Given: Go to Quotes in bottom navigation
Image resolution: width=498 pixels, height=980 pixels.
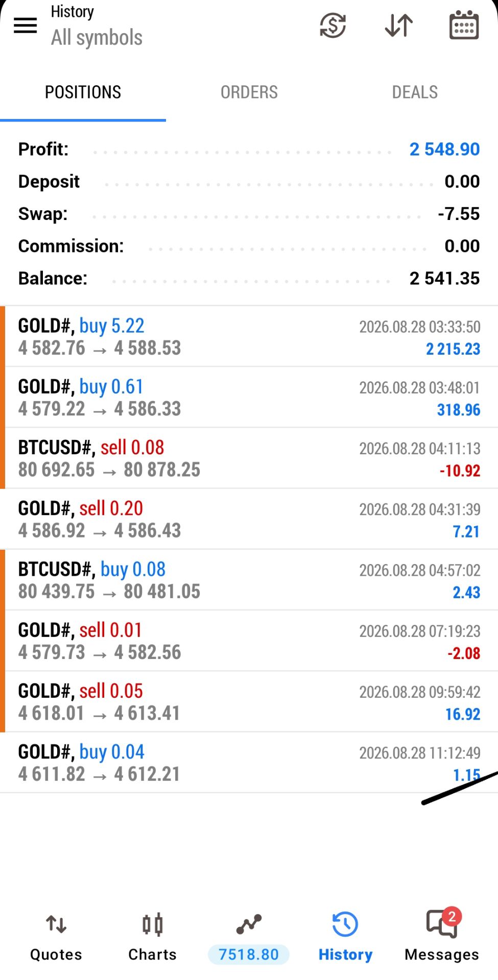Looking at the screenshot, I should 56,938.
